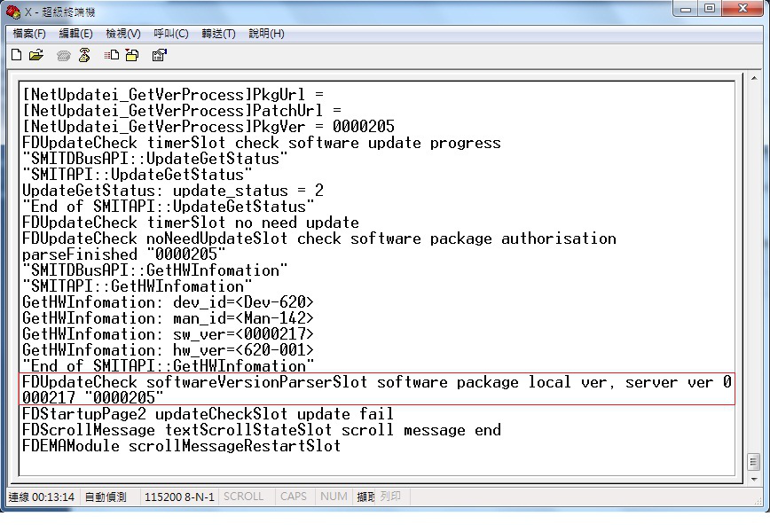The width and height of the screenshot is (770, 532).
Task: Click the Receive file toolbar icon
Action: tap(132, 55)
